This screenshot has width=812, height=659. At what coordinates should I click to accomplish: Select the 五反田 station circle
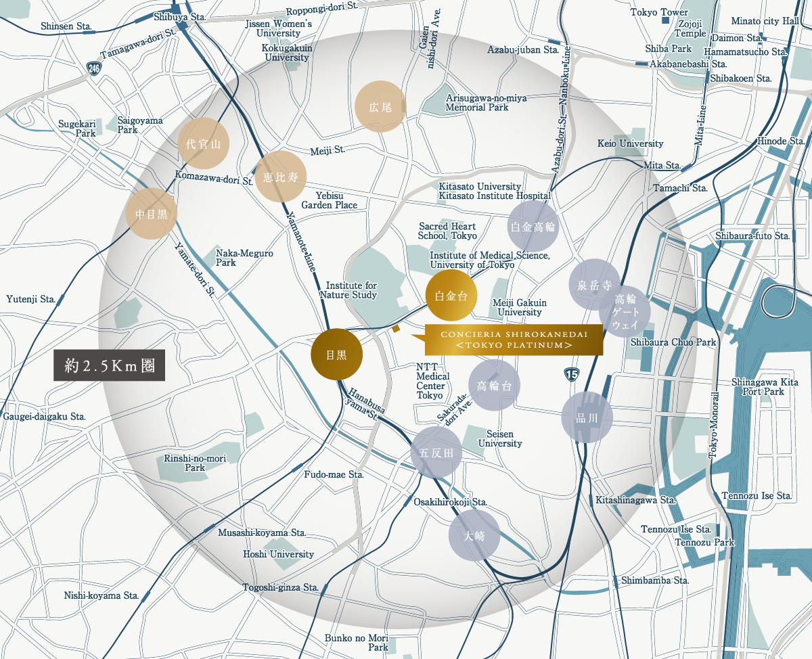(x=436, y=453)
